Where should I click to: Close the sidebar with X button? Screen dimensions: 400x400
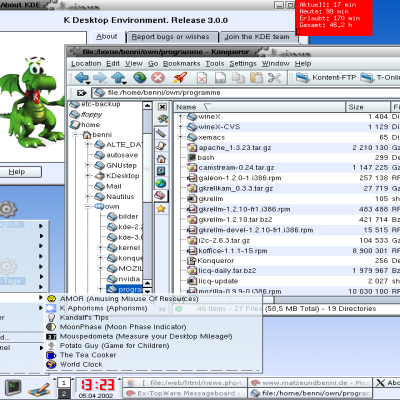(x=162, y=107)
